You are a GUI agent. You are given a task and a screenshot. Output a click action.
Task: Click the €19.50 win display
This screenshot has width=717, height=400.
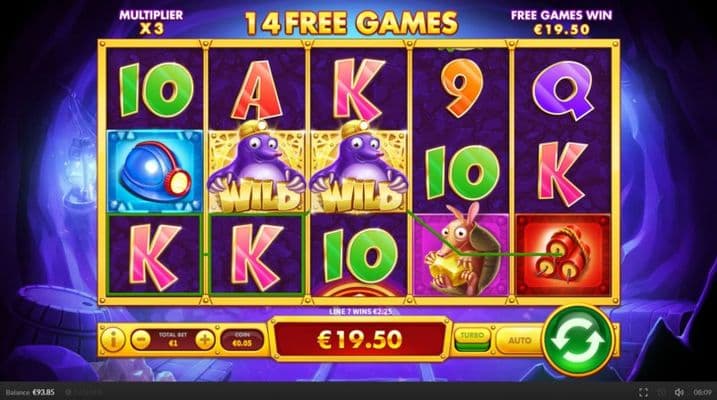point(359,340)
